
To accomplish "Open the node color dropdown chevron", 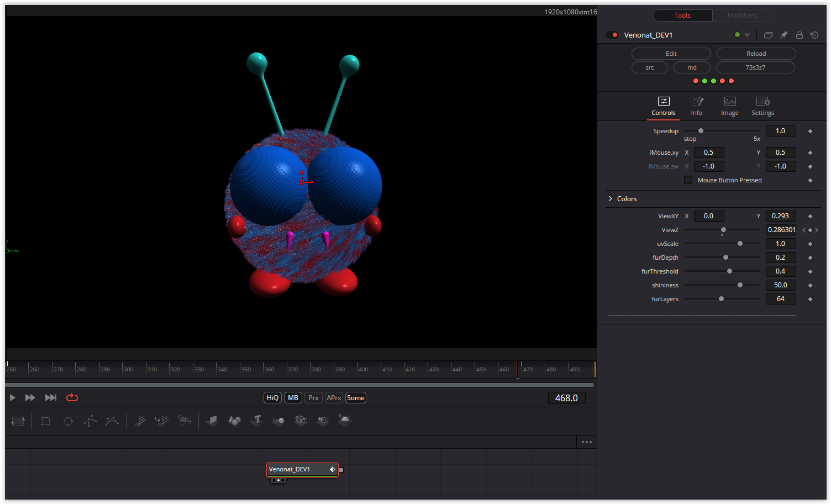I will click(748, 35).
